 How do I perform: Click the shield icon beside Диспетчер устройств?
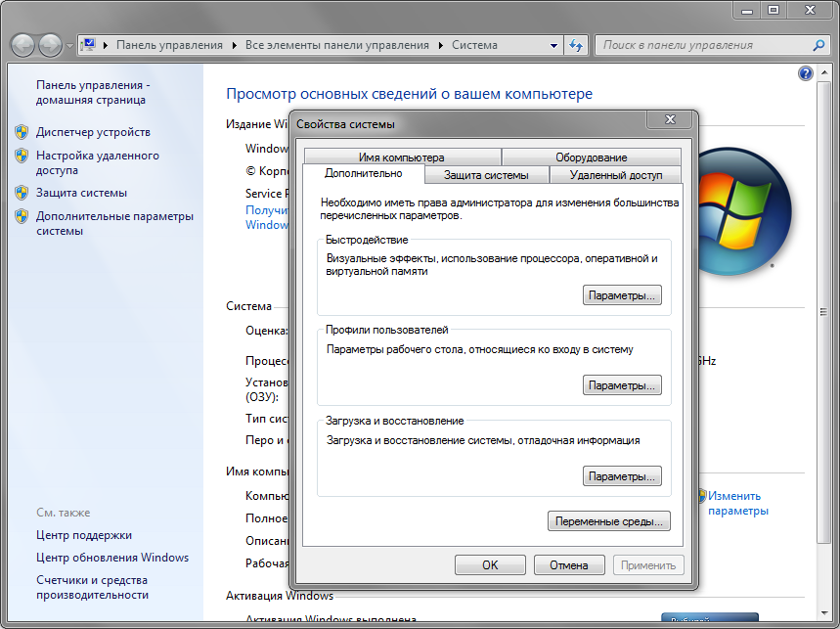(22, 132)
